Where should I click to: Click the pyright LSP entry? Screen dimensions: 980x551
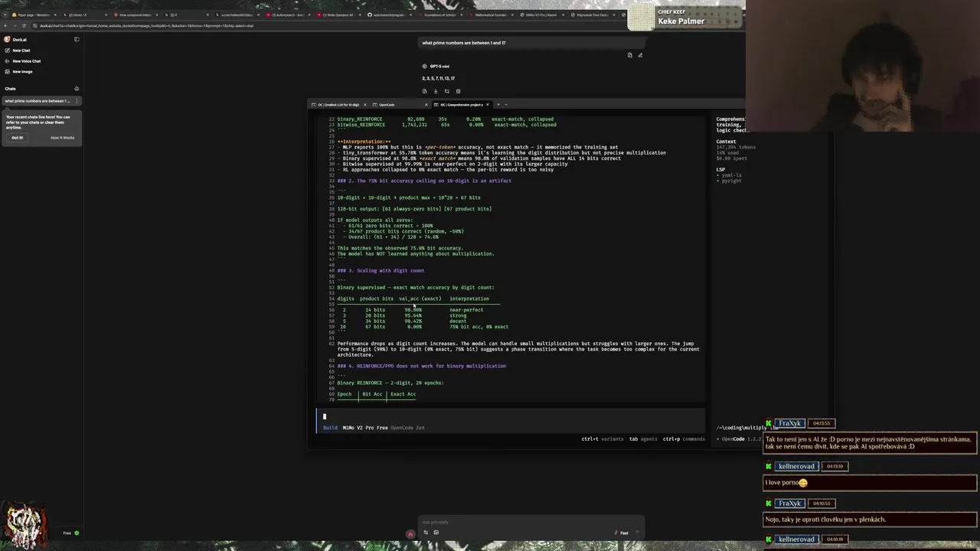click(731, 181)
